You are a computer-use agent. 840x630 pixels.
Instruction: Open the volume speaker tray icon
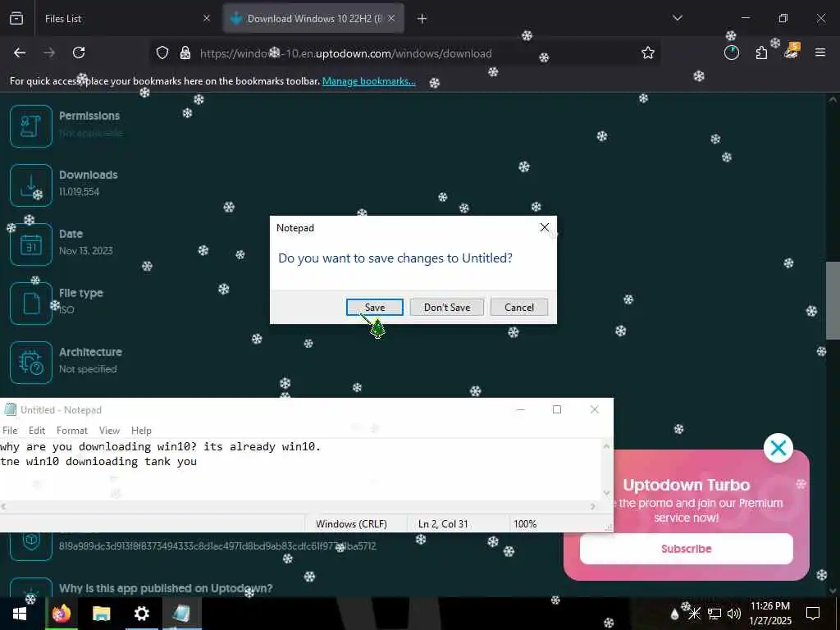tap(733, 614)
